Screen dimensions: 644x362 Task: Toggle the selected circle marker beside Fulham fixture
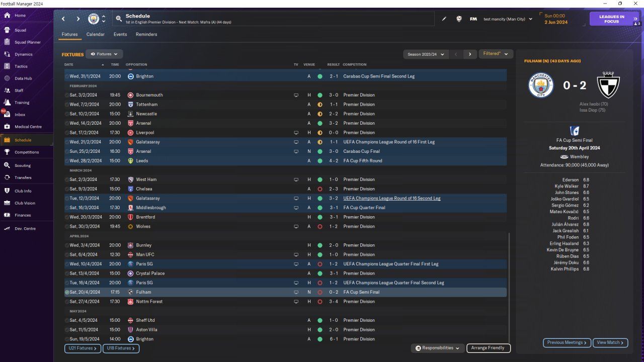click(67, 292)
